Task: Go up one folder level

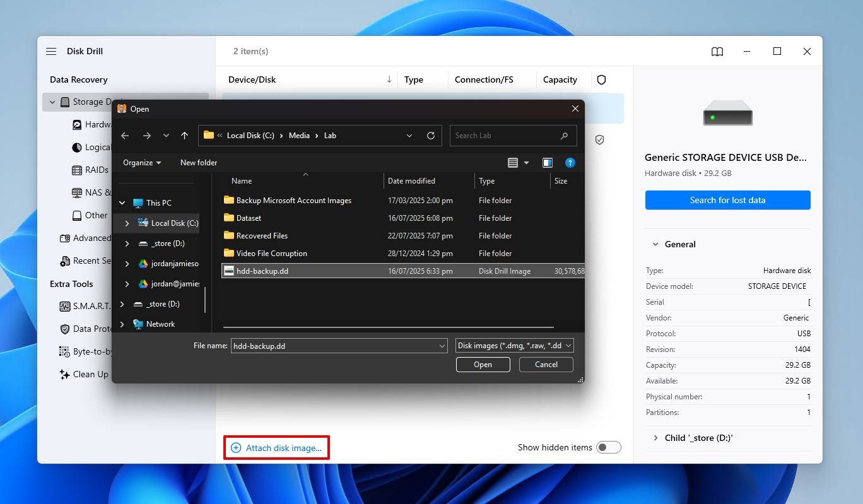Action: 184,136
